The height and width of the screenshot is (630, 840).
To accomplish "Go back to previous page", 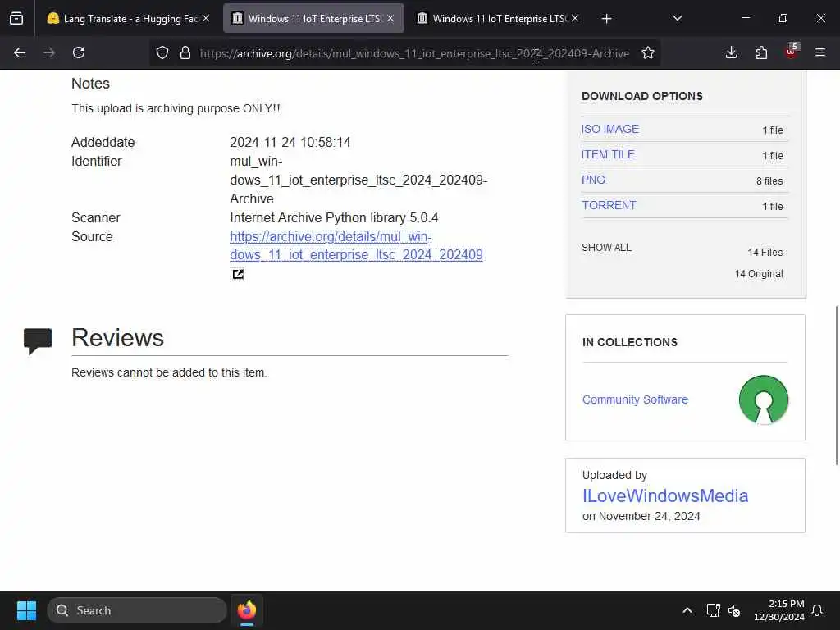I will [x=20, y=52].
